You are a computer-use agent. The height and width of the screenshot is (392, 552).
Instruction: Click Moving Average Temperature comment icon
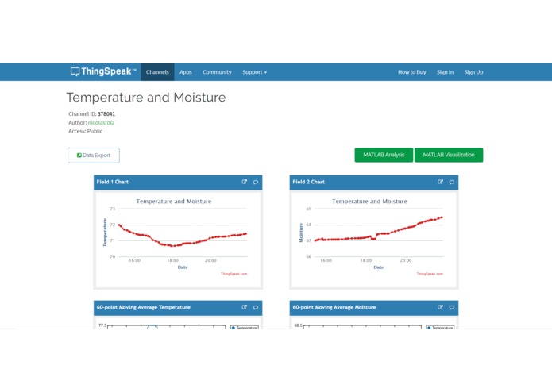256,307
